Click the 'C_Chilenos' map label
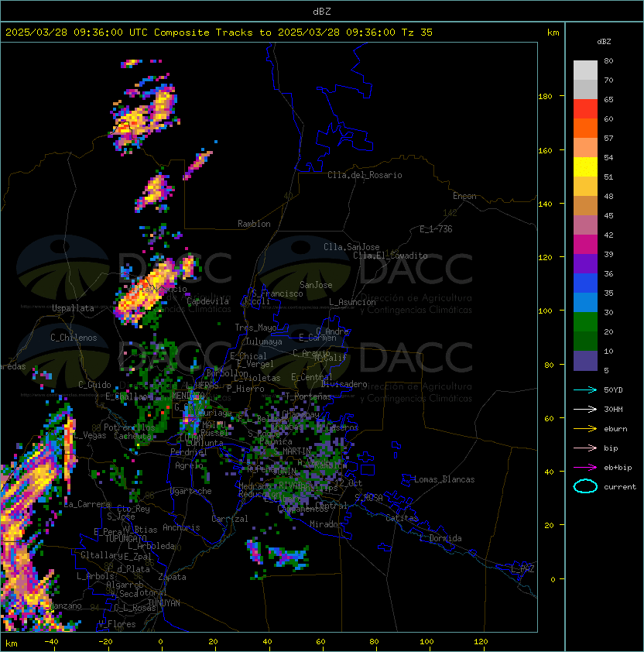 (x=74, y=338)
